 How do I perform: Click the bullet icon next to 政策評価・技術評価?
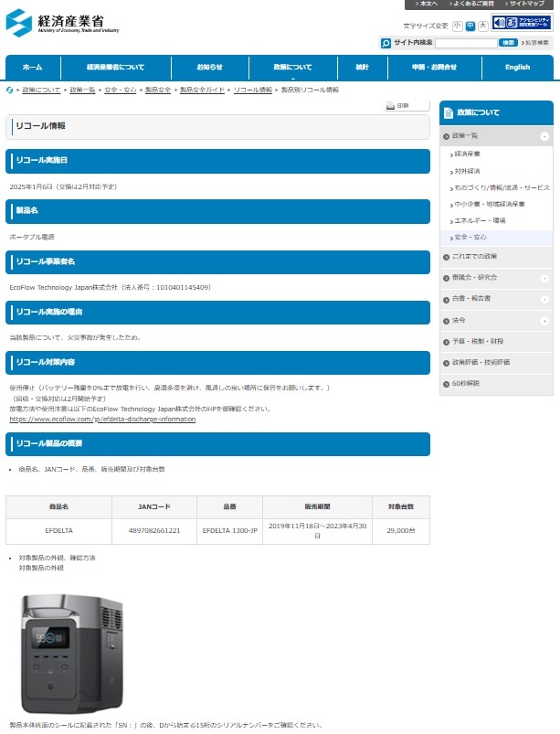pos(446,363)
